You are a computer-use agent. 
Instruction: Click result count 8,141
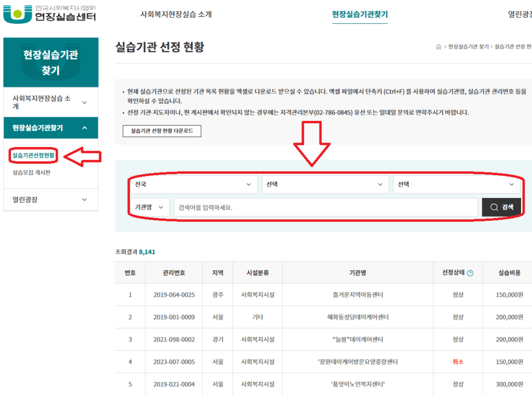147,252
